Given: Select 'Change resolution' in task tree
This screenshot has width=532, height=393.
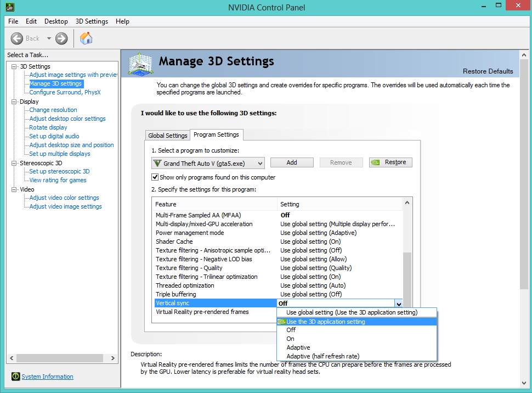Looking at the screenshot, I should [53, 110].
